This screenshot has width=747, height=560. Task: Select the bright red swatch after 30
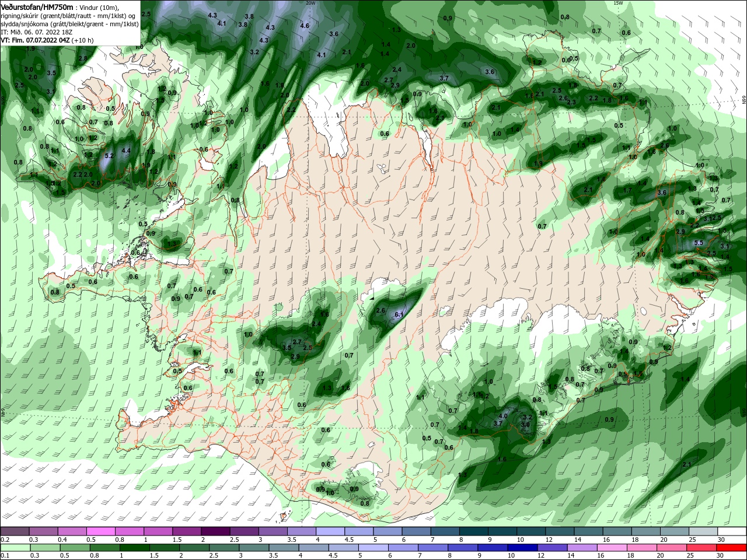pyautogui.click(x=731, y=548)
